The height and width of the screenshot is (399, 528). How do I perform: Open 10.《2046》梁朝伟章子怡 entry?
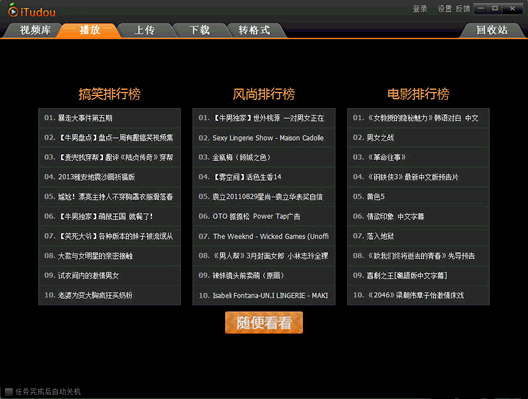(x=418, y=295)
